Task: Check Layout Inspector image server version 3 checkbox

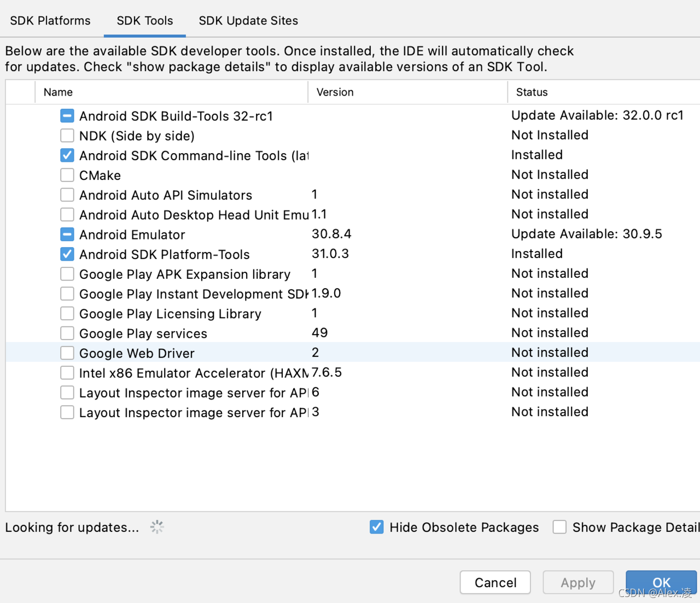Action: pyautogui.click(x=67, y=412)
